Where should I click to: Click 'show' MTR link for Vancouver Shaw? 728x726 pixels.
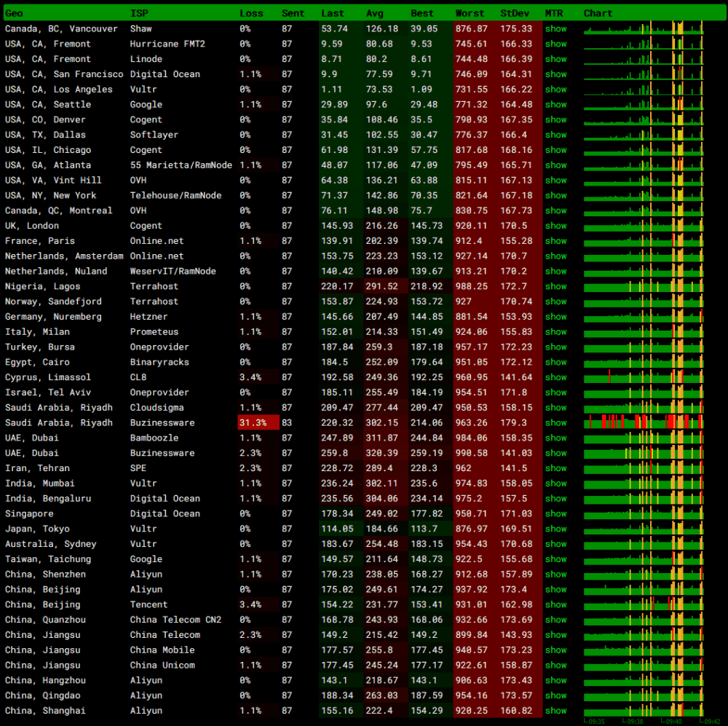click(555, 29)
